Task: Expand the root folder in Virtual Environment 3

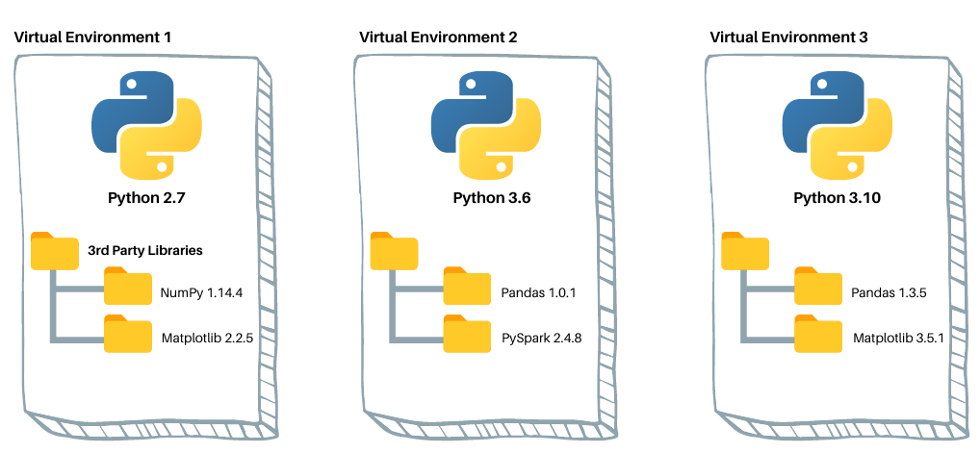Action: (745, 250)
